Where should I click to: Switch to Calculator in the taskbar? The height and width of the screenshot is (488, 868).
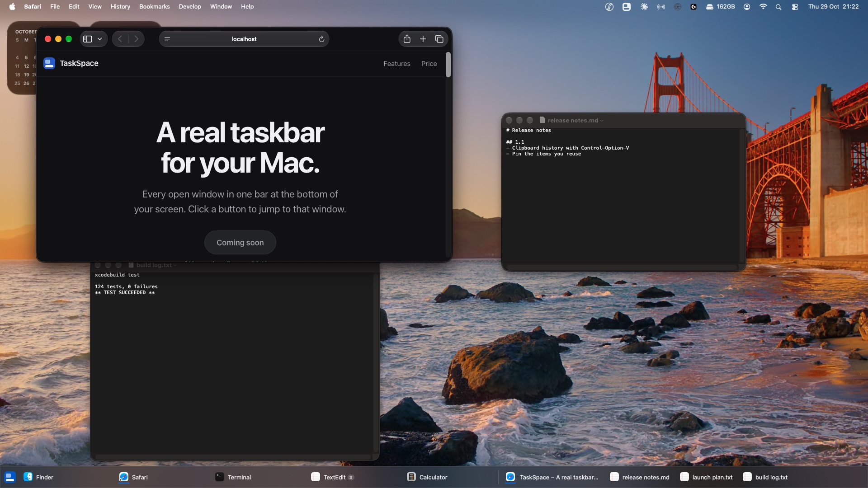(x=427, y=477)
